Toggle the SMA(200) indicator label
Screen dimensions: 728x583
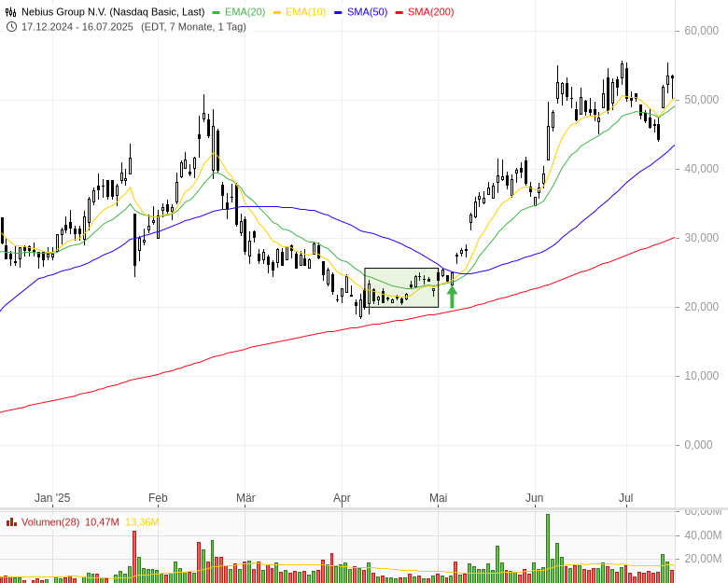[x=431, y=11]
